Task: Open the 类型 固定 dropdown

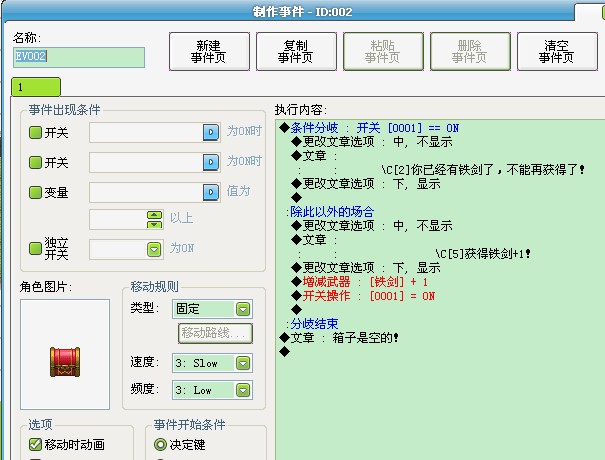Action: point(243,309)
